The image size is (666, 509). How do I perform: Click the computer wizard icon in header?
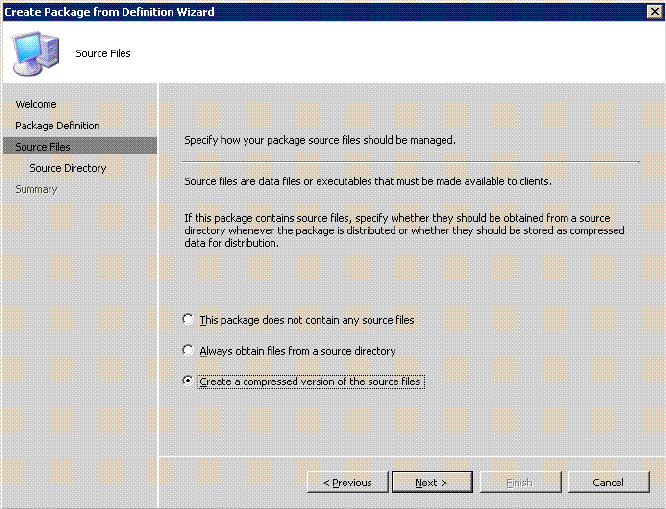pos(35,50)
